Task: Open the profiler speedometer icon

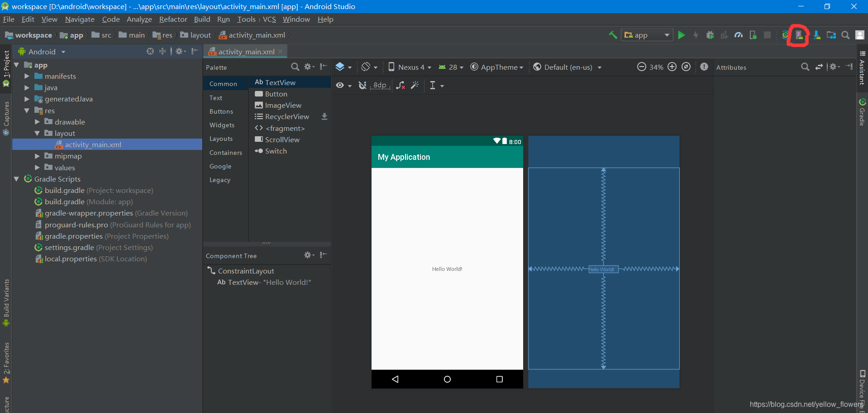Action: coord(739,35)
